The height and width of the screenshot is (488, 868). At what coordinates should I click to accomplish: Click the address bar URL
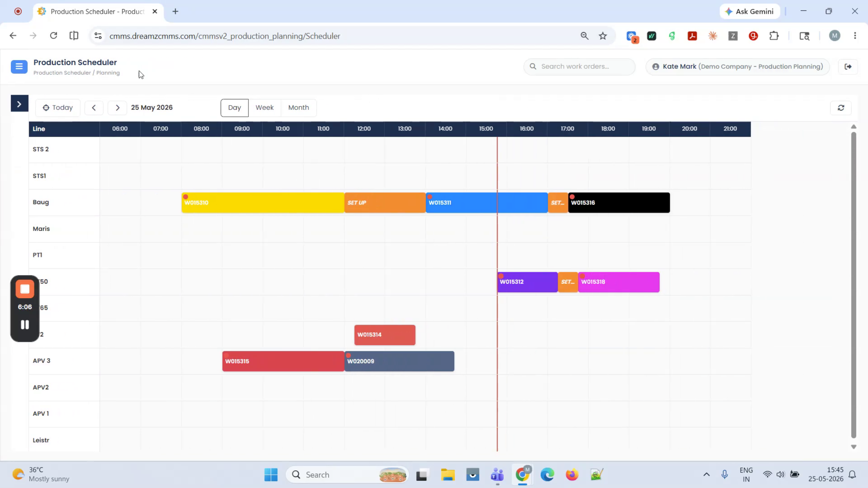(x=225, y=36)
